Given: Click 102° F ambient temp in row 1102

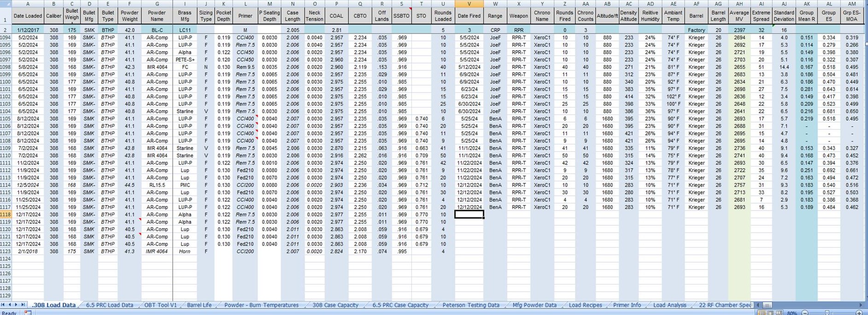Looking at the screenshot, I should tap(673, 97).
